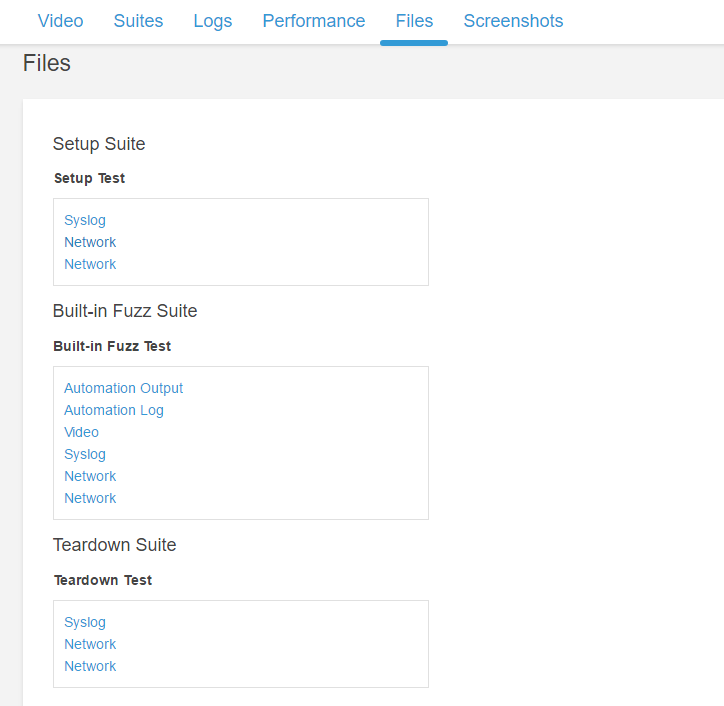This screenshot has height=706, width=724.
Task: Click the second Network link under Setup Test
Action: tap(90, 264)
